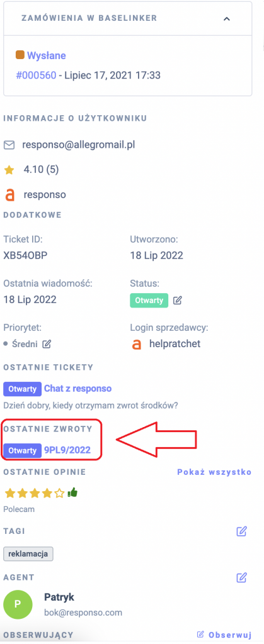
Task: Collapse the Zamówienia w BaseLinker section
Action: pos(227,19)
